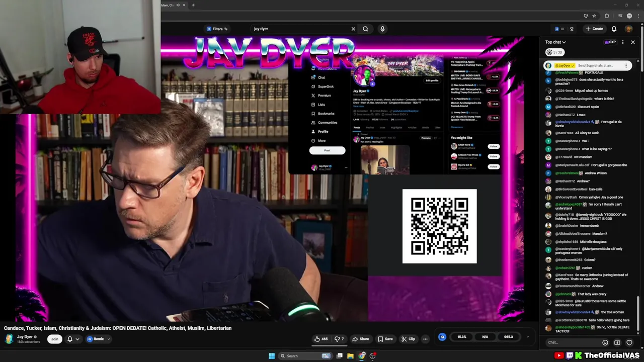Clear the 'jay dyer' search text
Image resolution: width=644 pixels, height=362 pixels.
pos(353,29)
